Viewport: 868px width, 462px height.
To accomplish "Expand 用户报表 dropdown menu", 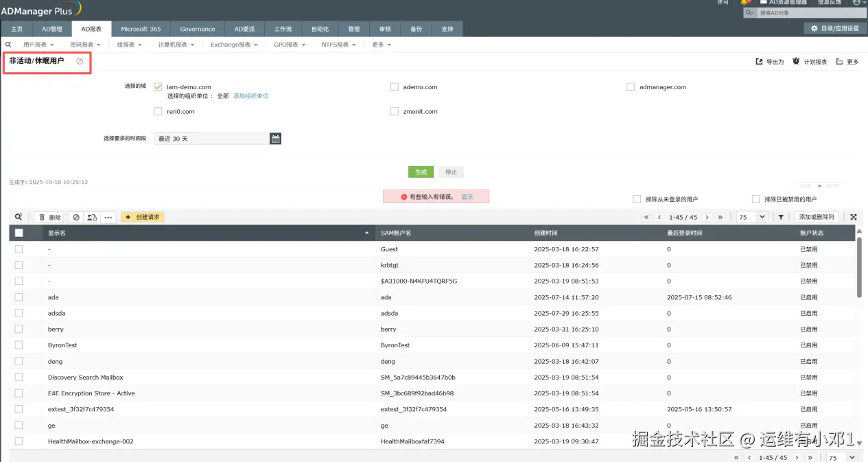I will 38,45.
